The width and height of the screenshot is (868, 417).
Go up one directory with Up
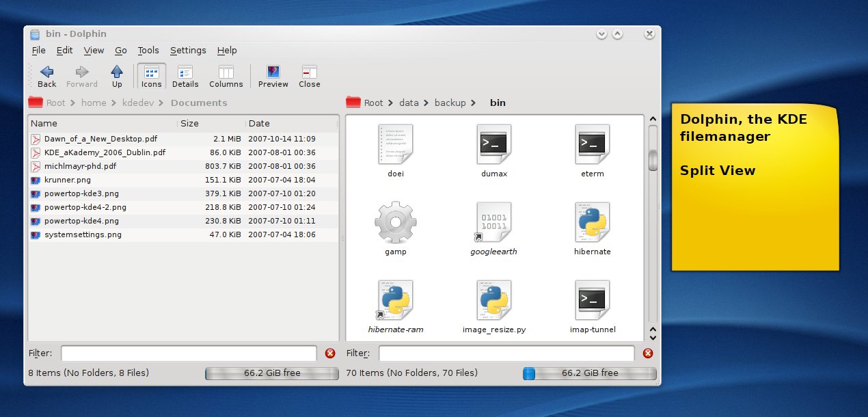(117, 77)
